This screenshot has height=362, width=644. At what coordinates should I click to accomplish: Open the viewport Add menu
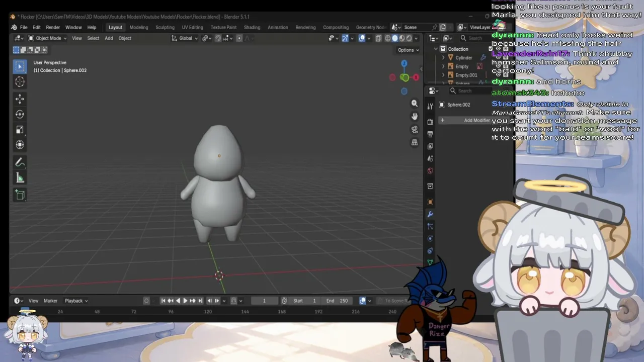109,38
